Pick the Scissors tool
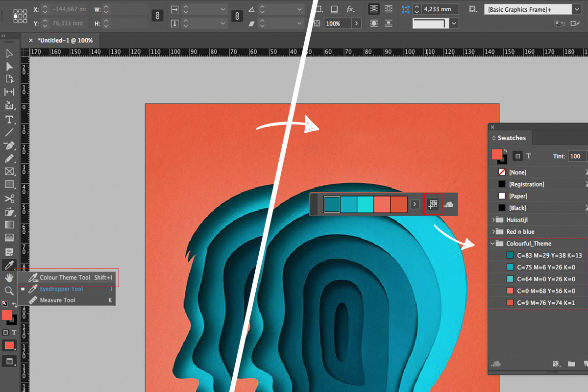The width and height of the screenshot is (588, 392). point(9,198)
